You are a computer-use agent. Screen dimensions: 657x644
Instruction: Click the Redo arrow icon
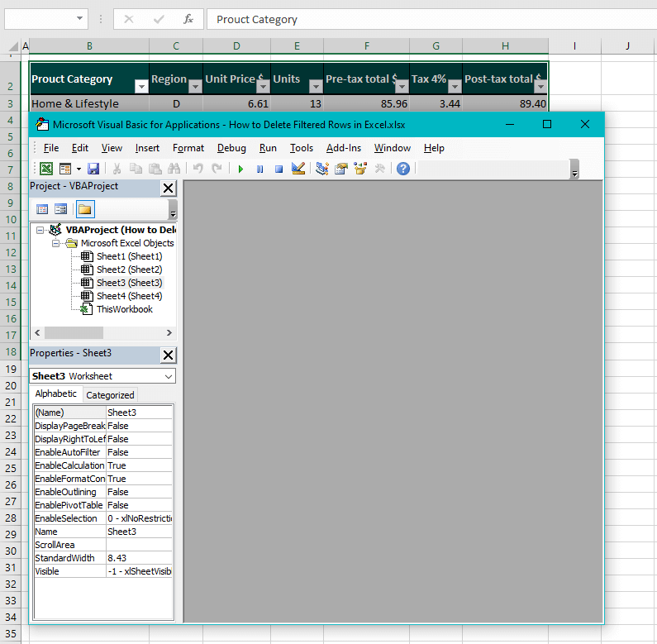pos(217,169)
